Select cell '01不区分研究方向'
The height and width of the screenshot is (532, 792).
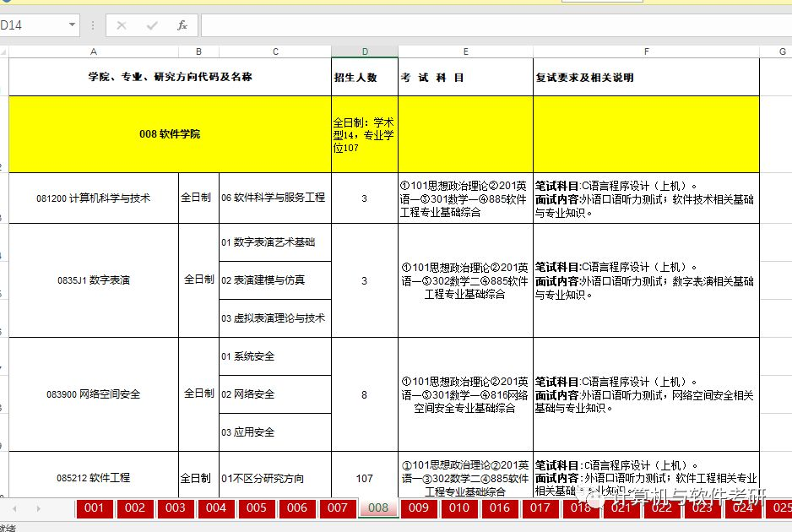(275, 476)
